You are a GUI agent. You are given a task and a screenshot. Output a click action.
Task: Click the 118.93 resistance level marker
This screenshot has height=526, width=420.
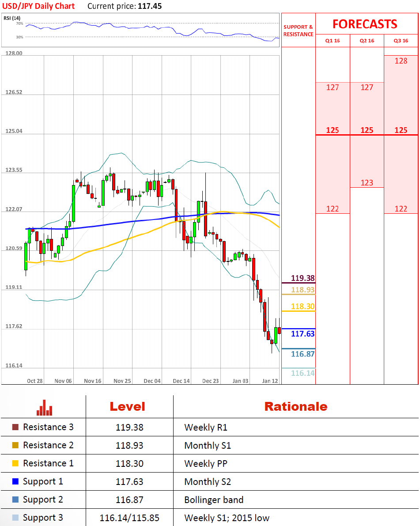point(303,290)
